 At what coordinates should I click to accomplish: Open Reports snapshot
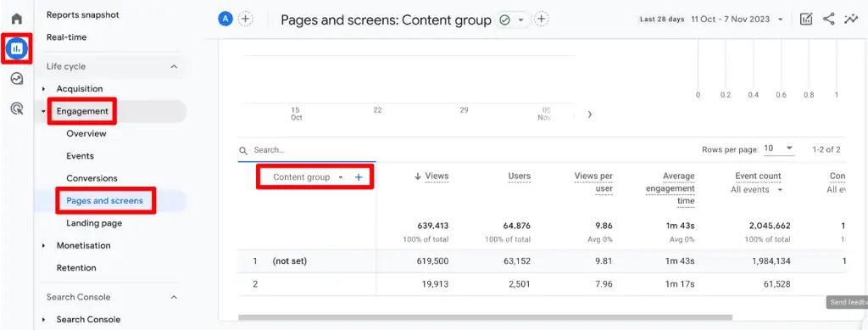coord(82,15)
